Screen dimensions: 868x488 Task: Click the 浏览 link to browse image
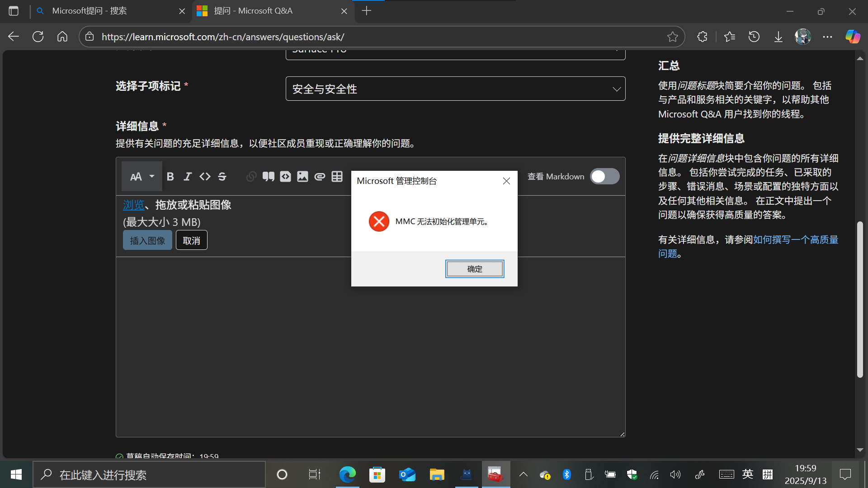[134, 205]
